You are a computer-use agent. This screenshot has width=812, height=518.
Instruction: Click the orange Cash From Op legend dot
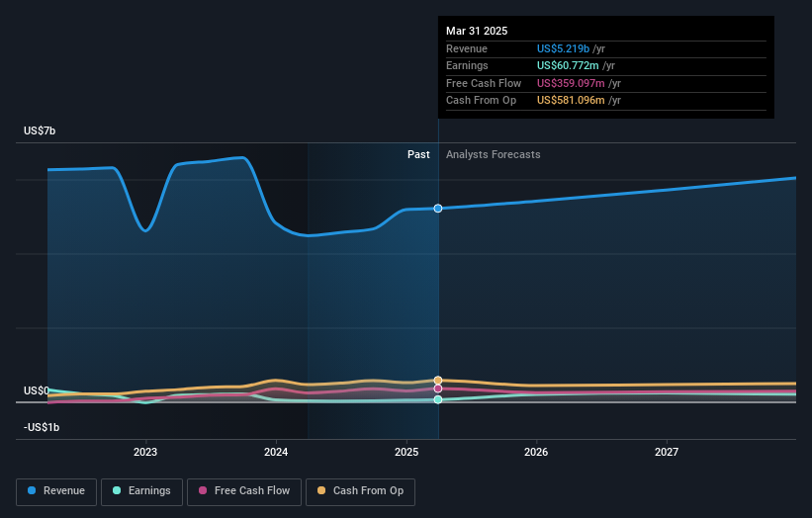click(x=321, y=490)
